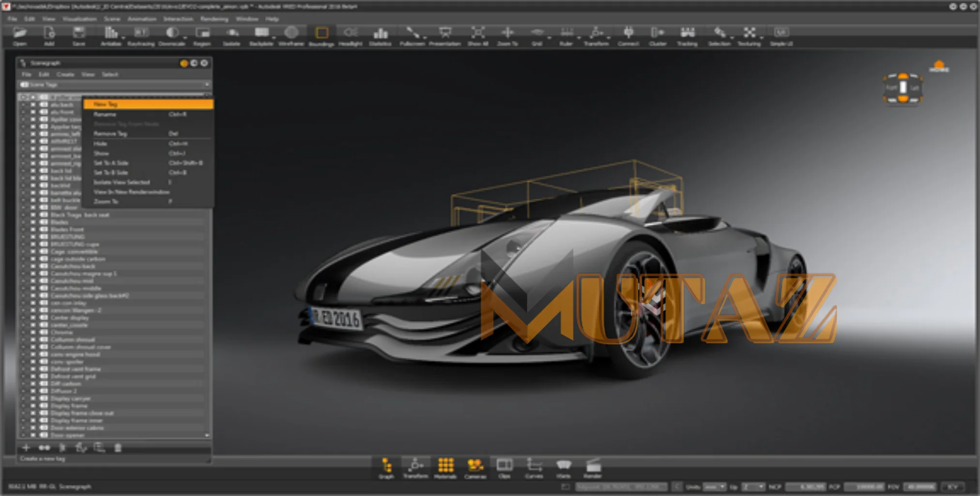The height and width of the screenshot is (496, 980).
Task: Select New Tag in context menu
Action: coord(148,104)
